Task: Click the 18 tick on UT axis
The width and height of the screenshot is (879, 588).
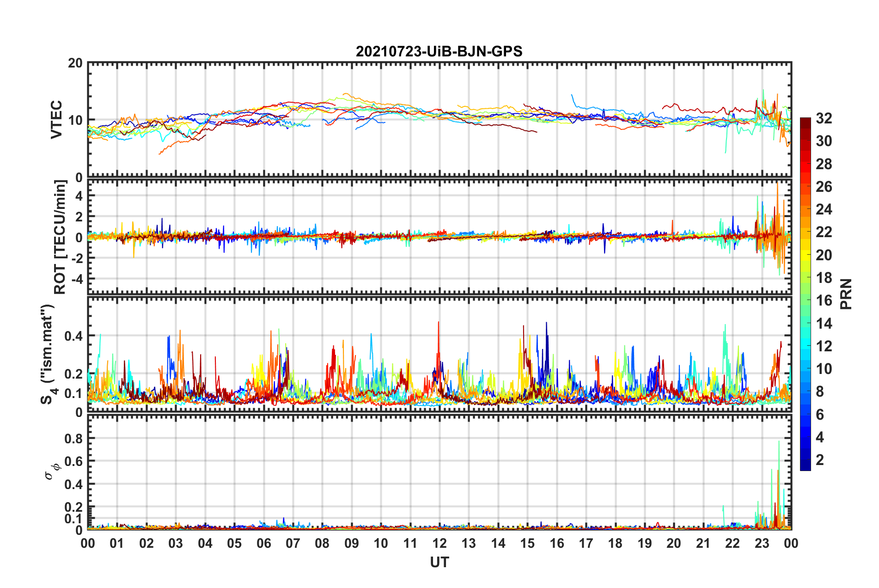Action: (x=615, y=543)
